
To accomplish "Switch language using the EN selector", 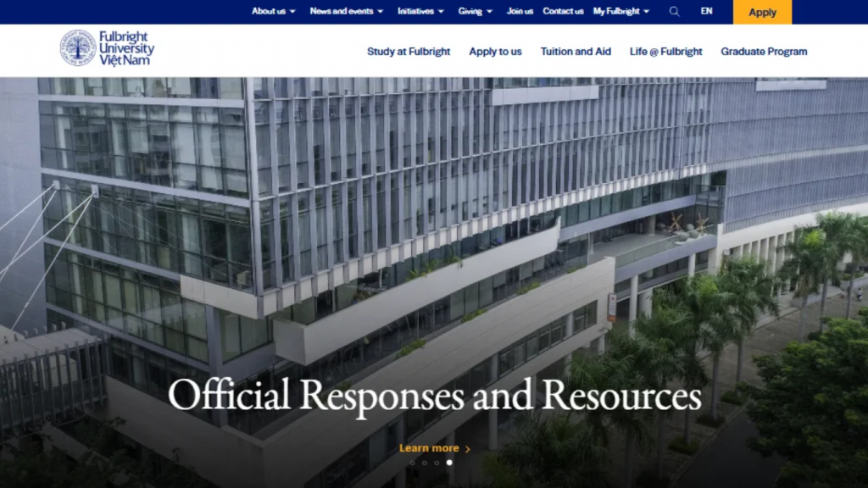I will tap(706, 12).
